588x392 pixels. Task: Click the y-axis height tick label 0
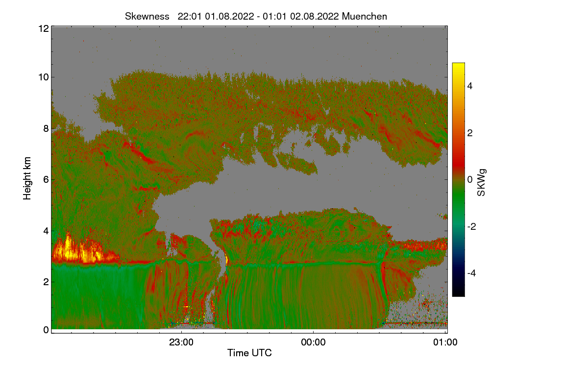(x=46, y=330)
